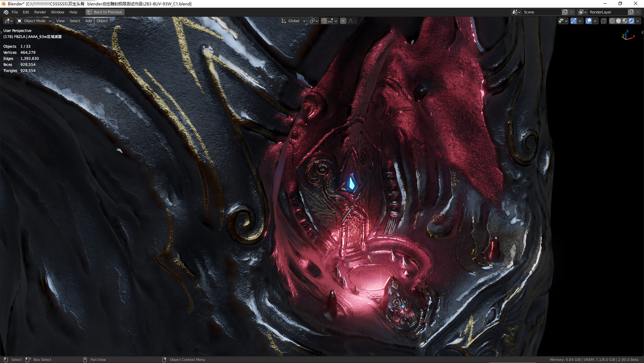Toggle viewport overlays display

coord(588,21)
